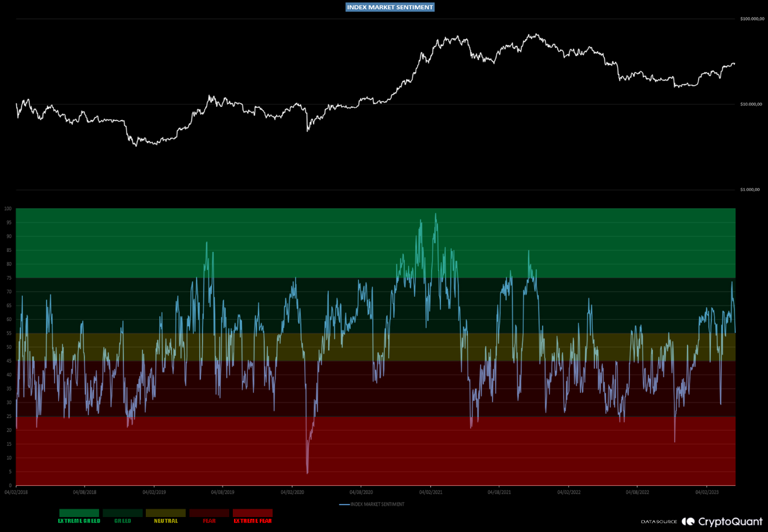Select the GREED legend color box
The height and width of the screenshot is (532, 768).
pyautogui.click(x=122, y=513)
